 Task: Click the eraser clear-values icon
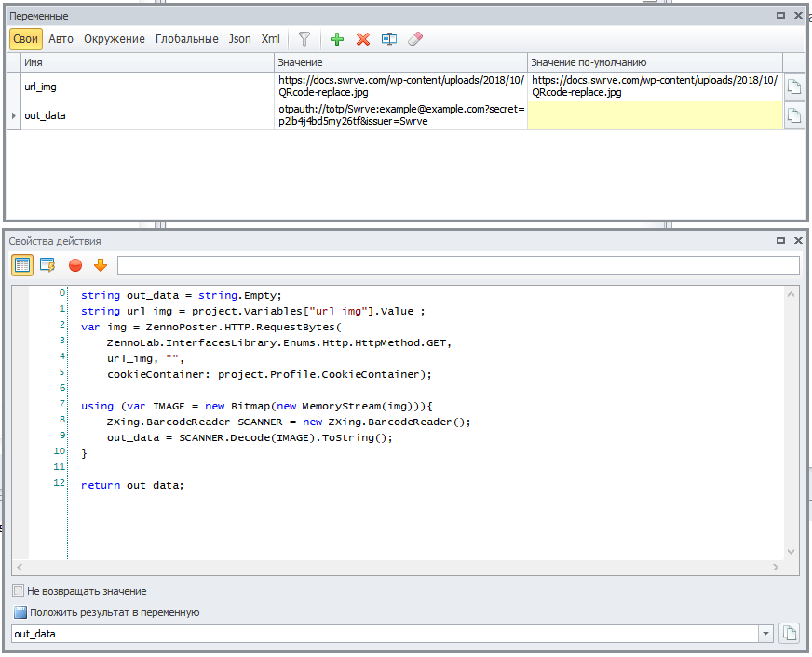pyautogui.click(x=415, y=39)
